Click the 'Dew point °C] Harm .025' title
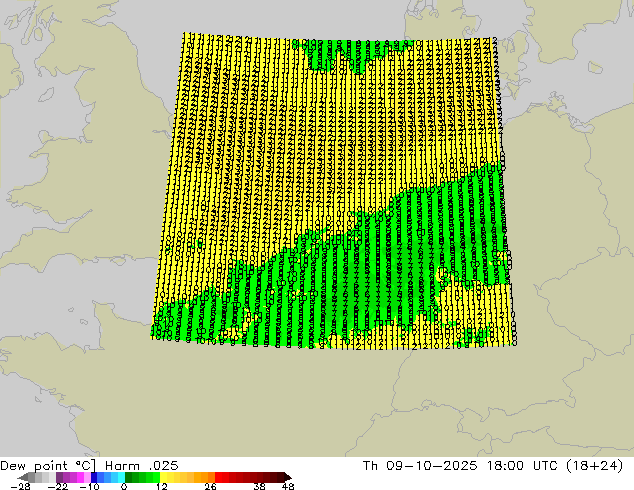 pyautogui.click(x=89, y=466)
